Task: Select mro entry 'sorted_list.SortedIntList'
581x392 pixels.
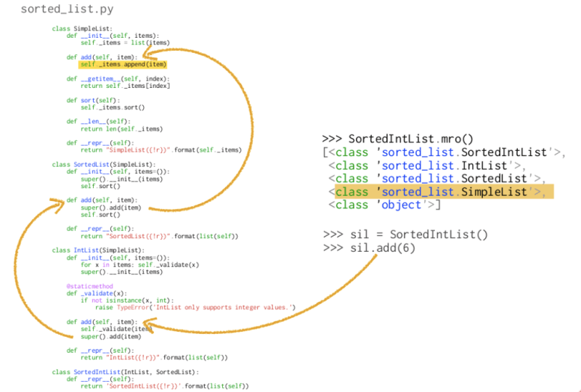Action: (444, 152)
